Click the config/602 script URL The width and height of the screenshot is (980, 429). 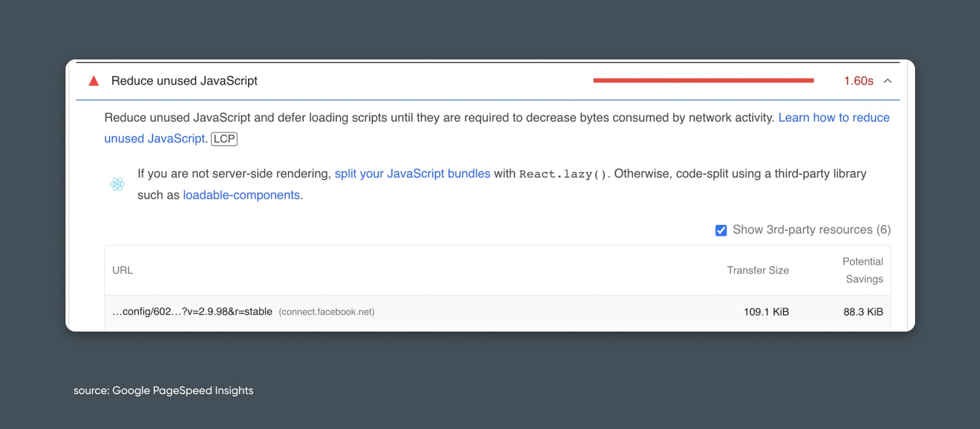(x=192, y=312)
